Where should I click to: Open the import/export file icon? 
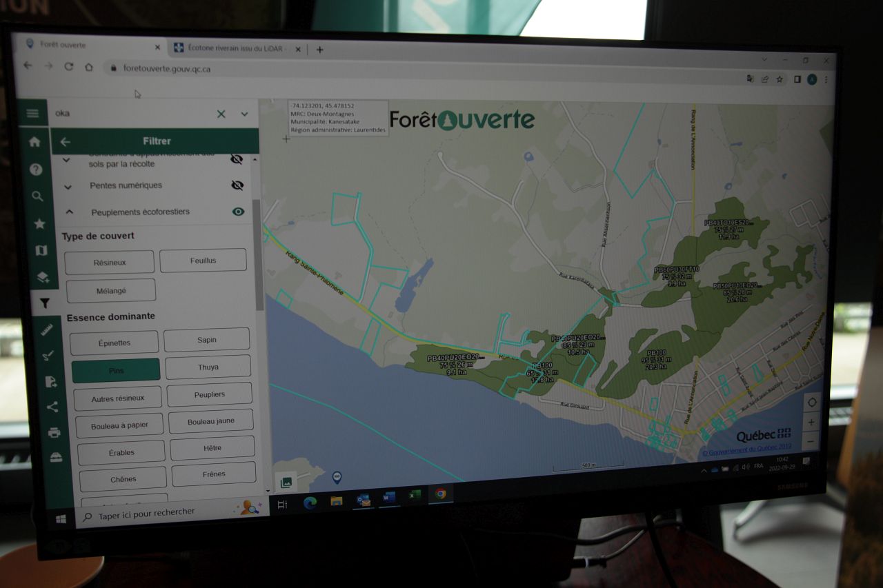tap(50, 381)
